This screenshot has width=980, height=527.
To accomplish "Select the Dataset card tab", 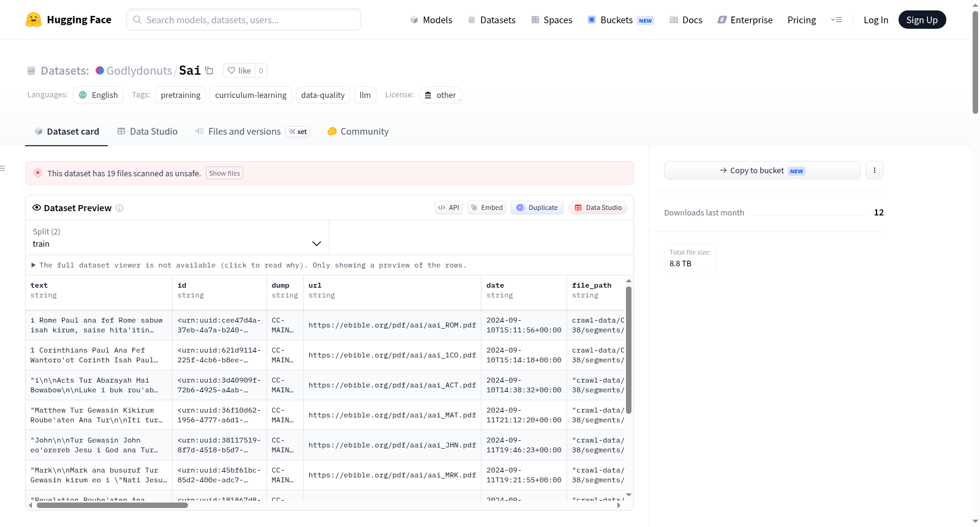I will click(x=67, y=132).
